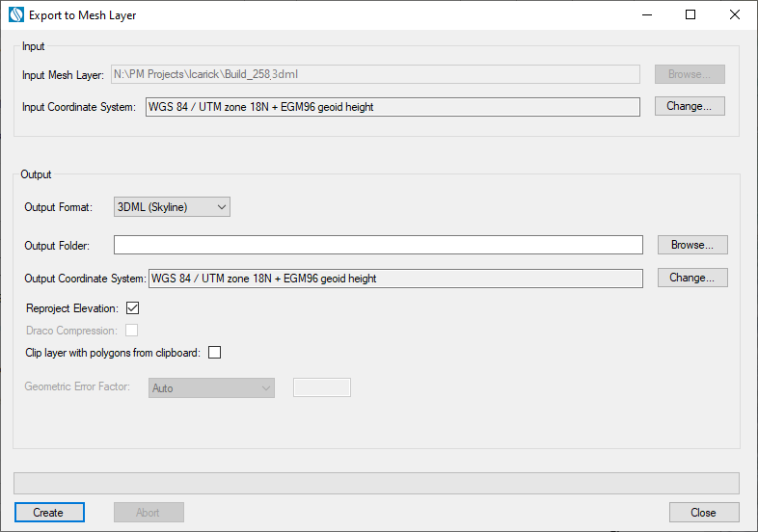
Task: Toggle the Reproject Elevation checkbox
Action: 133,308
